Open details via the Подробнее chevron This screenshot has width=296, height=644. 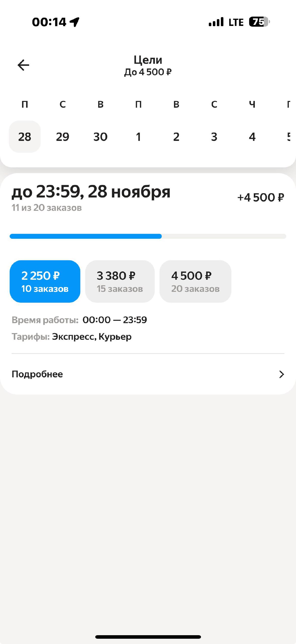pos(281,374)
